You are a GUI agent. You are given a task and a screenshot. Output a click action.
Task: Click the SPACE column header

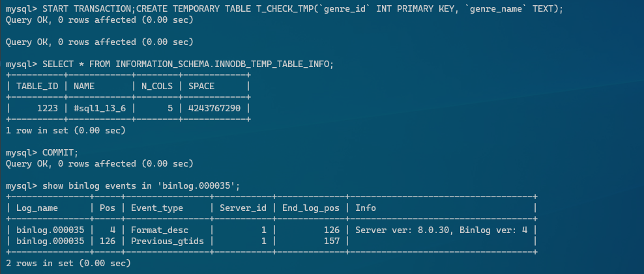201,86
